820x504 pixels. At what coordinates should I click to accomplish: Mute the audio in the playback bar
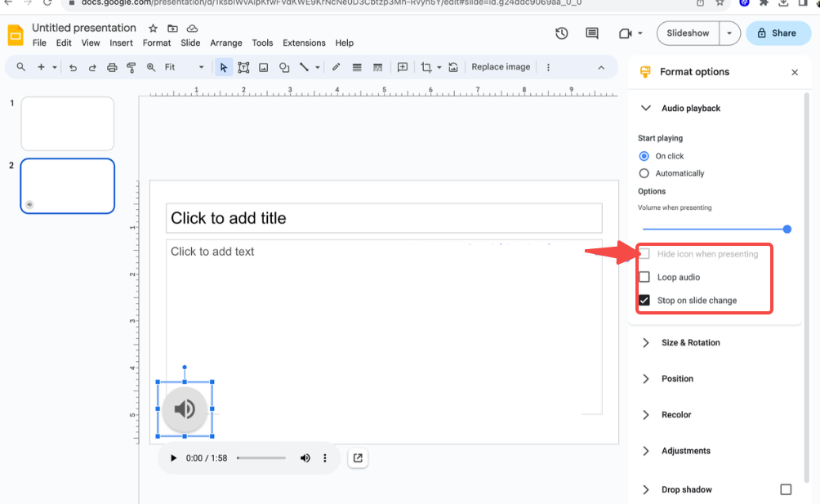pyautogui.click(x=305, y=457)
